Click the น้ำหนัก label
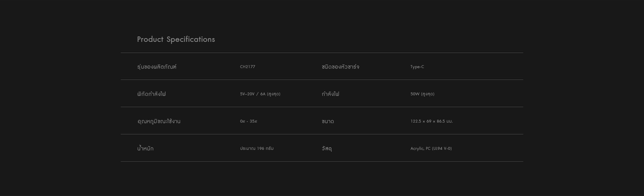The height and width of the screenshot is (196, 644). [x=145, y=149]
